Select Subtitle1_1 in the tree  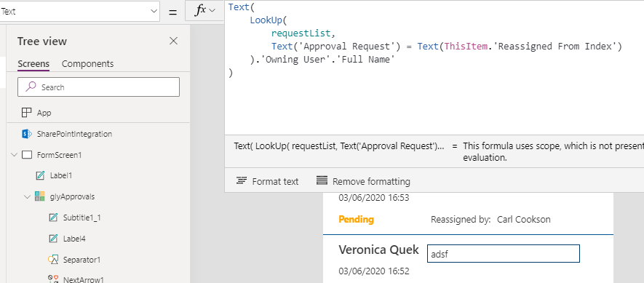click(x=82, y=218)
